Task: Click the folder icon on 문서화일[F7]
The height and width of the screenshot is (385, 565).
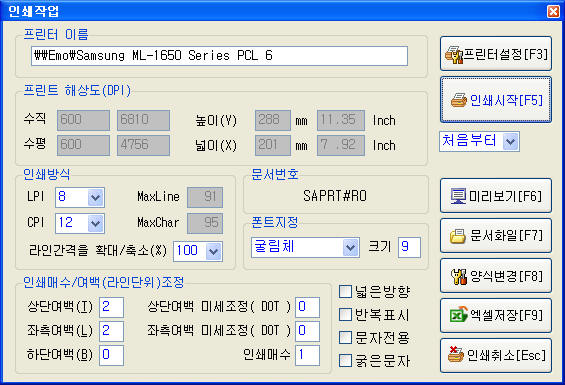Action: [458, 236]
